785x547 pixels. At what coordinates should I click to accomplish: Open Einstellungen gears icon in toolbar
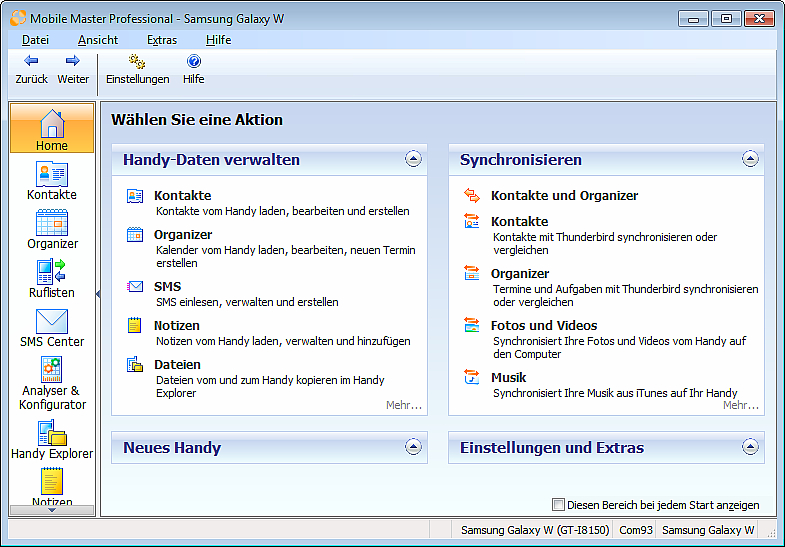(x=137, y=62)
